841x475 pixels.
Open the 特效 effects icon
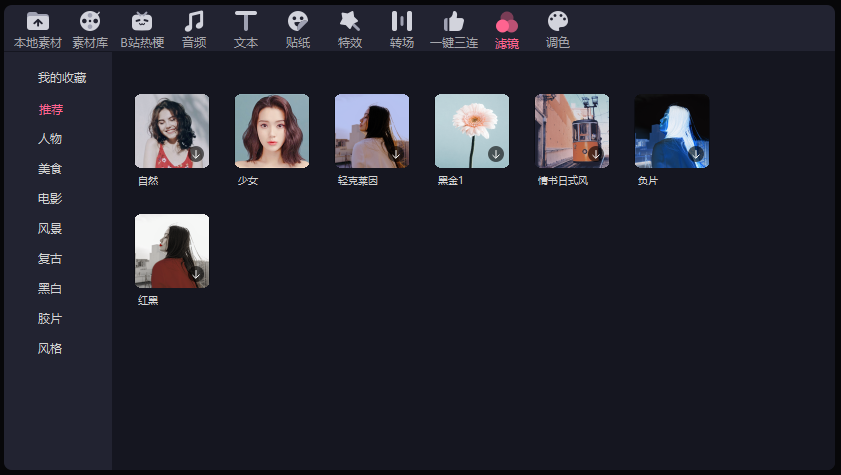tap(350, 21)
